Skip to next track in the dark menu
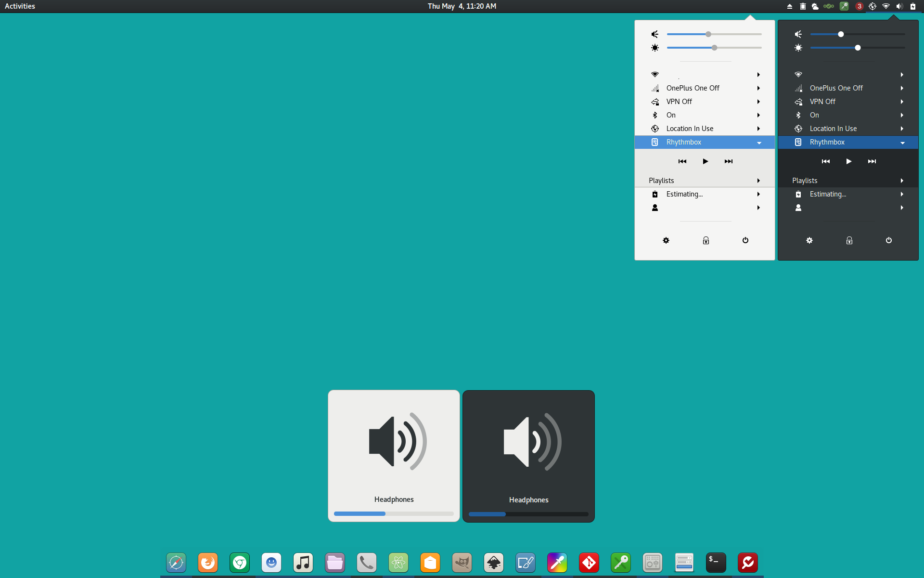This screenshot has width=924, height=578. (x=872, y=161)
